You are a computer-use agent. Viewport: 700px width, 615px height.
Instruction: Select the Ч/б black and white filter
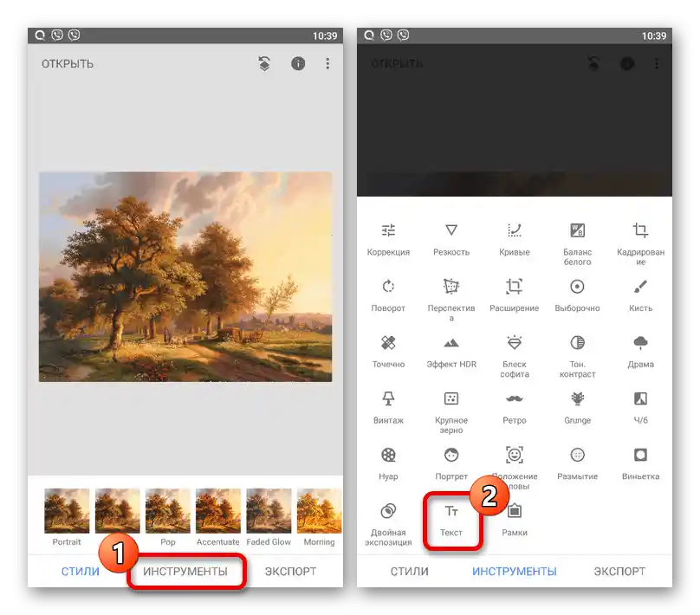640,407
